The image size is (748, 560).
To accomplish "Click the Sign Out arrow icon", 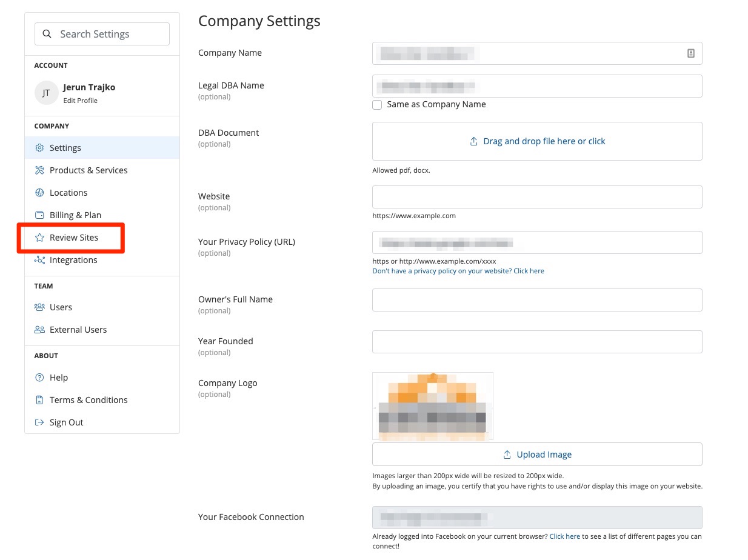I will click(x=39, y=422).
